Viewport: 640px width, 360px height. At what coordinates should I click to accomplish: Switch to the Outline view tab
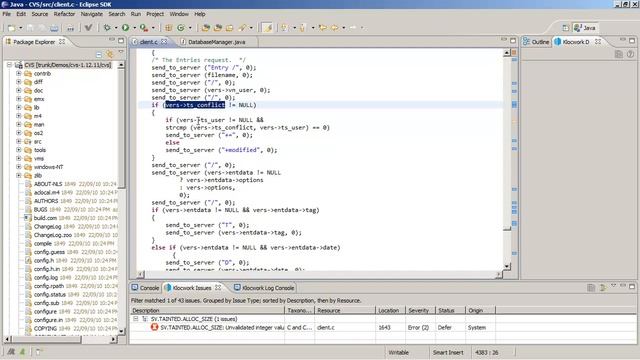point(536,42)
